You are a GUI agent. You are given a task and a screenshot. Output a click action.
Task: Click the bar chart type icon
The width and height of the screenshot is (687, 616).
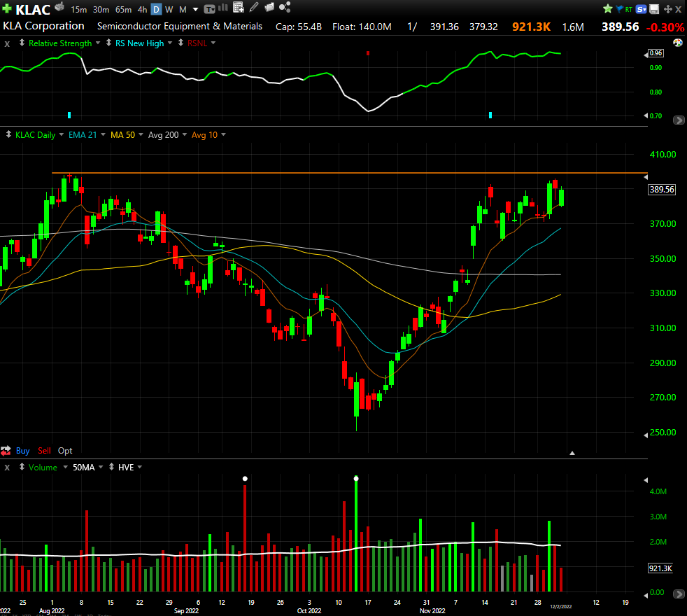click(x=223, y=8)
